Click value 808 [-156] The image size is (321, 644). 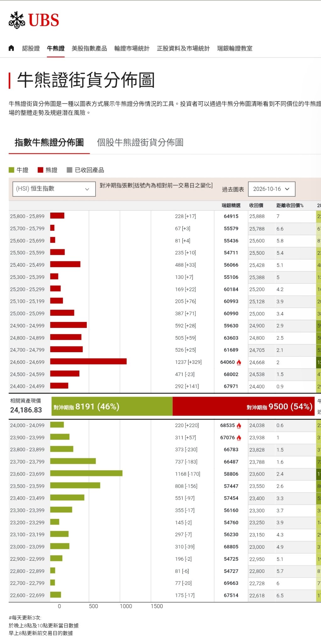[x=186, y=486]
